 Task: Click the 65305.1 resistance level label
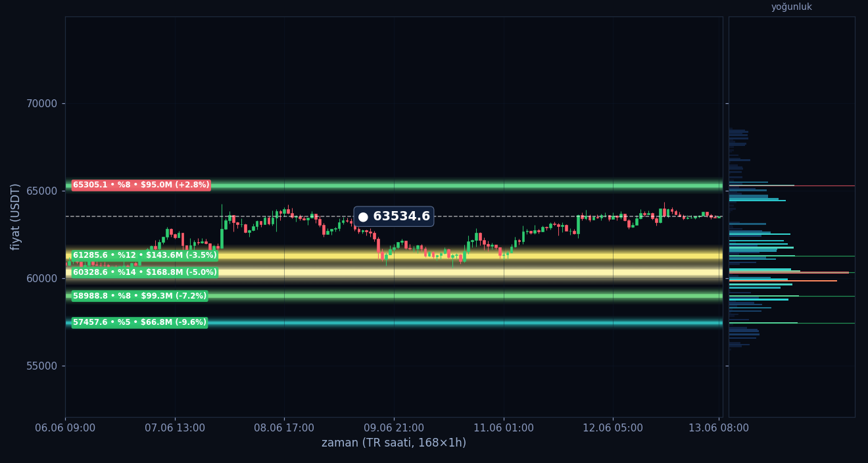coord(141,185)
